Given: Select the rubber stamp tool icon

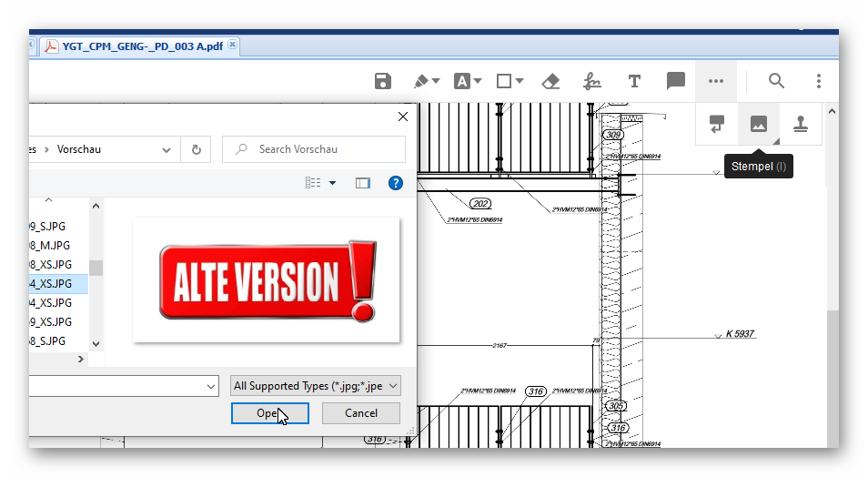Looking at the screenshot, I should click(801, 125).
